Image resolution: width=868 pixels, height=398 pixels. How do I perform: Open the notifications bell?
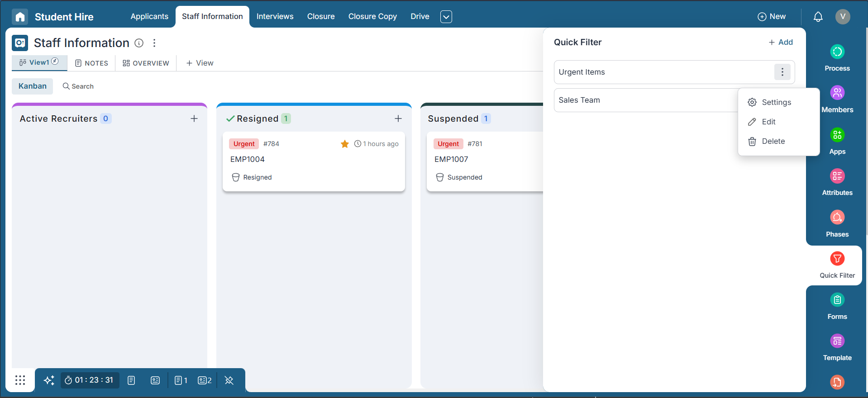pyautogui.click(x=818, y=17)
